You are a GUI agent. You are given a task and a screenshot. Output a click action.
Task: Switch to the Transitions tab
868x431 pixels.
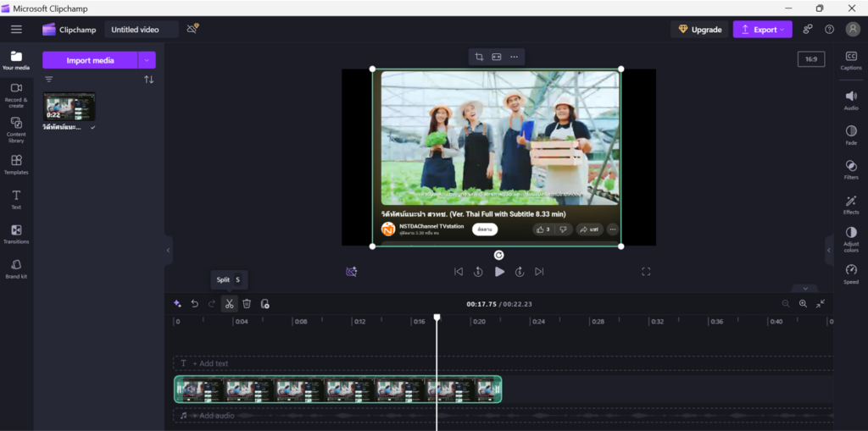(x=16, y=234)
